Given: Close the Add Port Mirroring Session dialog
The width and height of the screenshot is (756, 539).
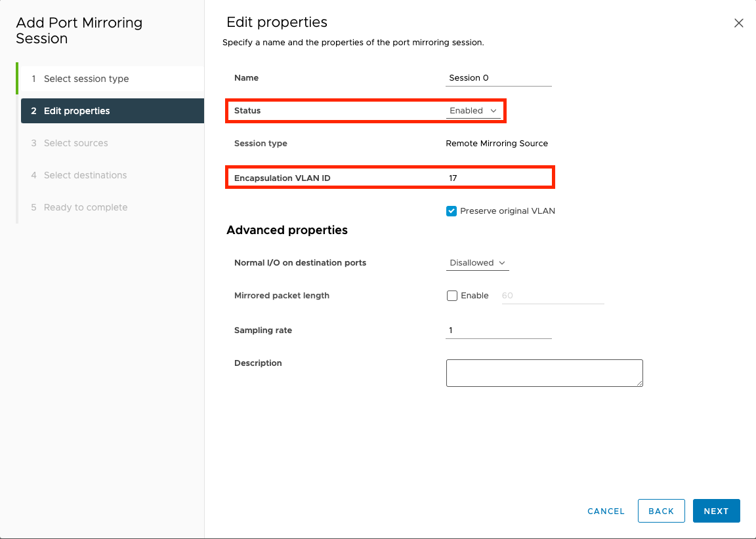Looking at the screenshot, I should click(x=738, y=22).
